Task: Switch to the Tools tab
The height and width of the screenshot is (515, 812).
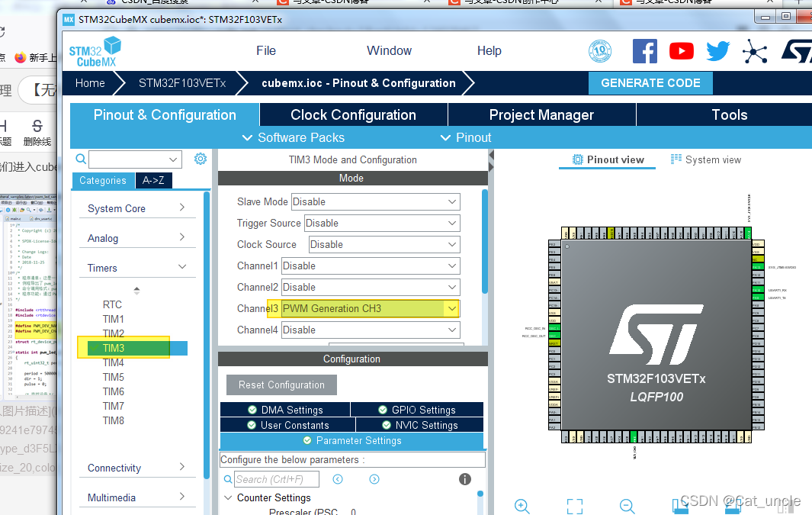Action: 729,114
